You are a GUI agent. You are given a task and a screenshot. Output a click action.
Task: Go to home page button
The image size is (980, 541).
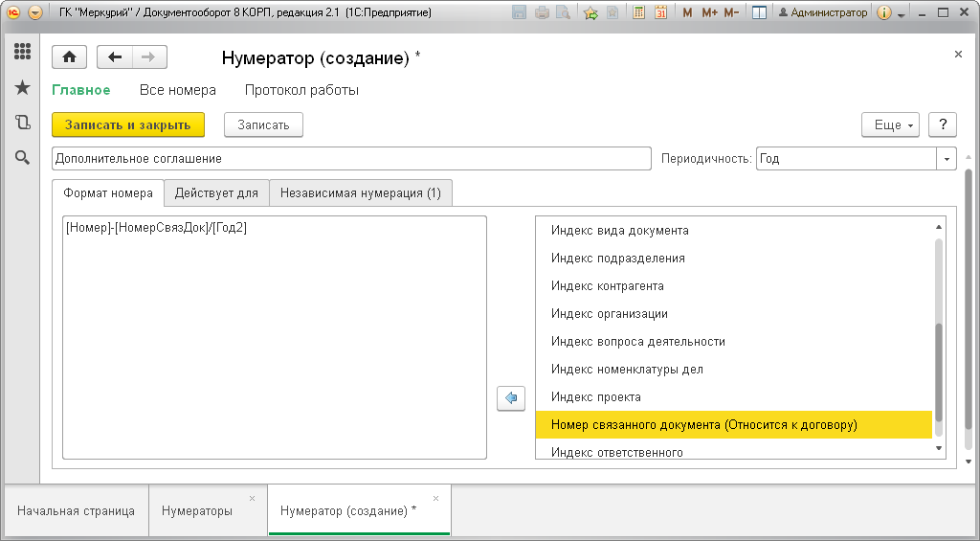(x=69, y=57)
